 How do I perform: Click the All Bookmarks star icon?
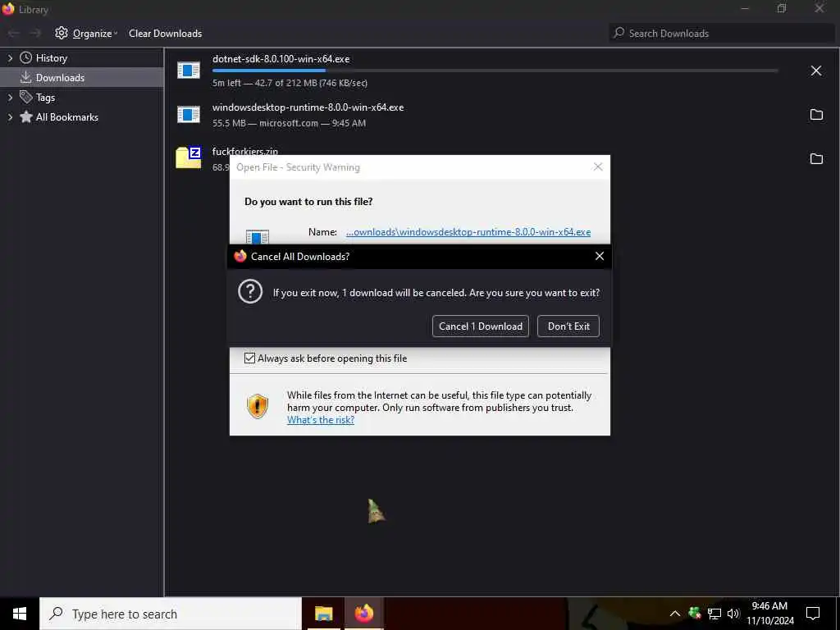25,116
